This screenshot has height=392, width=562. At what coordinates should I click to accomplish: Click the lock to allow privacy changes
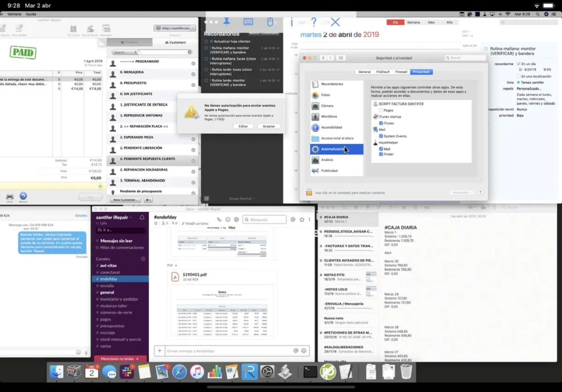[x=308, y=192]
